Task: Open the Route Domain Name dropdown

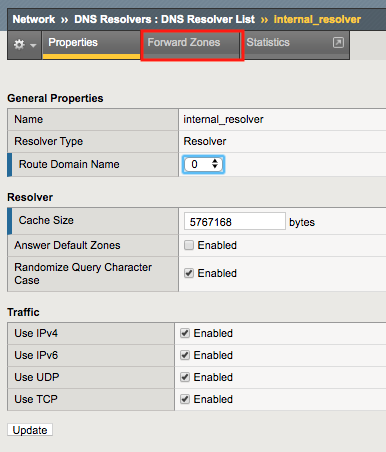Action: pos(203,164)
